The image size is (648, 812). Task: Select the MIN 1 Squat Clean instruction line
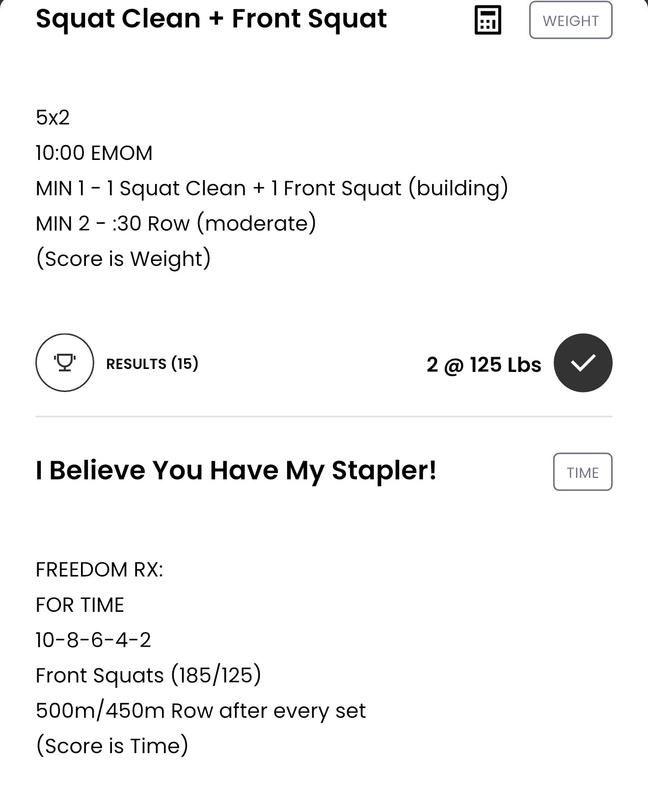pos(272,189)
